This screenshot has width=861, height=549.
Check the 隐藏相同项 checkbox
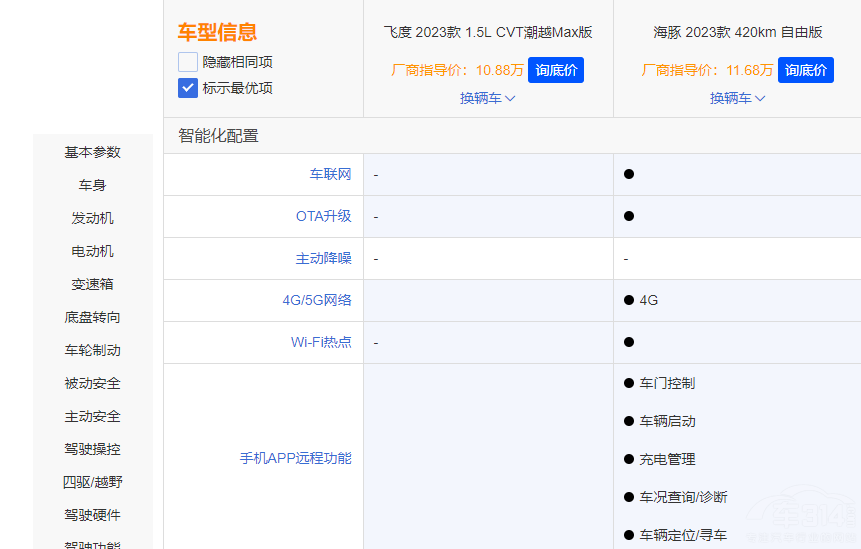188,62
